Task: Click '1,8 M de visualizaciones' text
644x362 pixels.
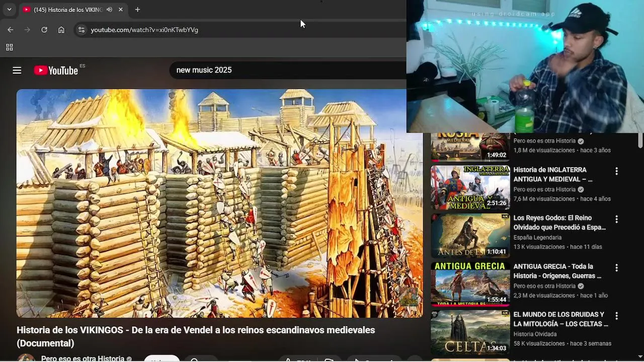Action: [544, 150]
